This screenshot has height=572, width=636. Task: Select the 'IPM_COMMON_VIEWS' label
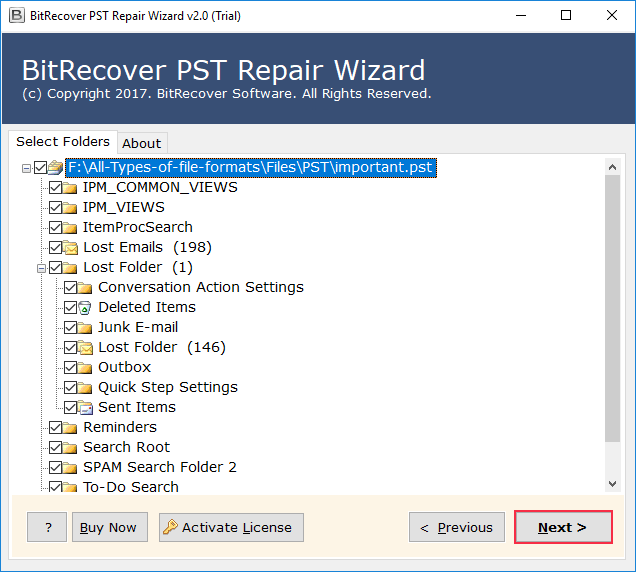pos(160,187)
